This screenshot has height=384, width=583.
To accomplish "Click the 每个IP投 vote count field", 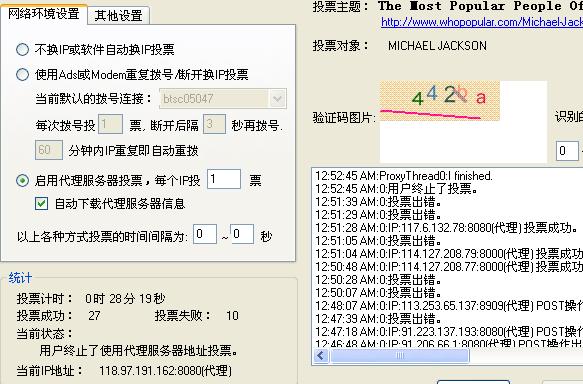I will [x=224, y=179].
